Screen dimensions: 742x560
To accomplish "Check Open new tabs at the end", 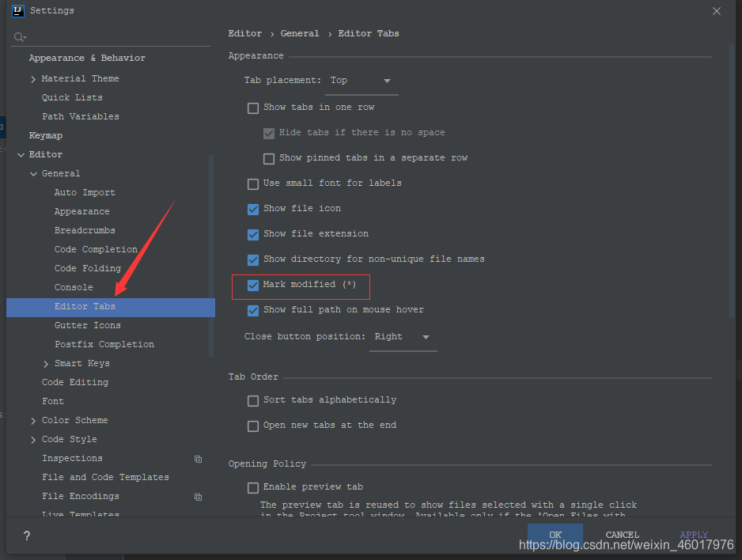I will [x=253, y=426].
